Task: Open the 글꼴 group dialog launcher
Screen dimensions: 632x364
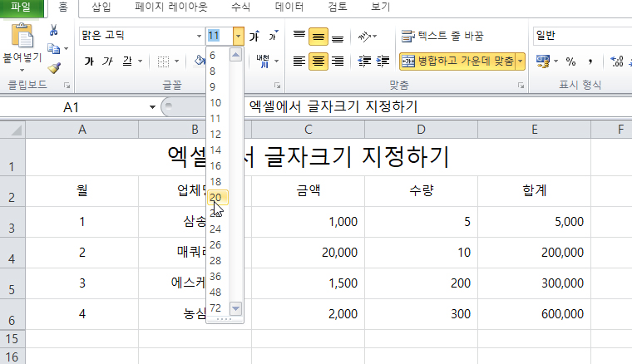Action: tap(277, 86)
